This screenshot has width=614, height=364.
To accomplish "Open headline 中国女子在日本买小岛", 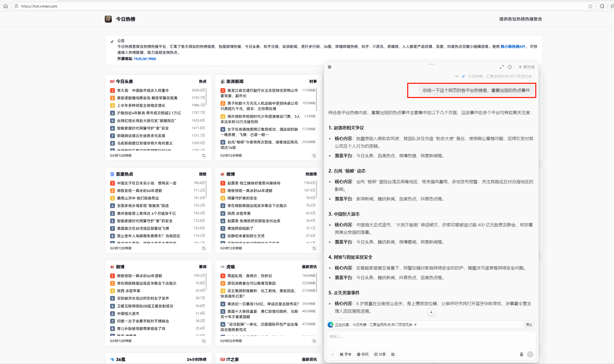I will click(x=147, y=183).
